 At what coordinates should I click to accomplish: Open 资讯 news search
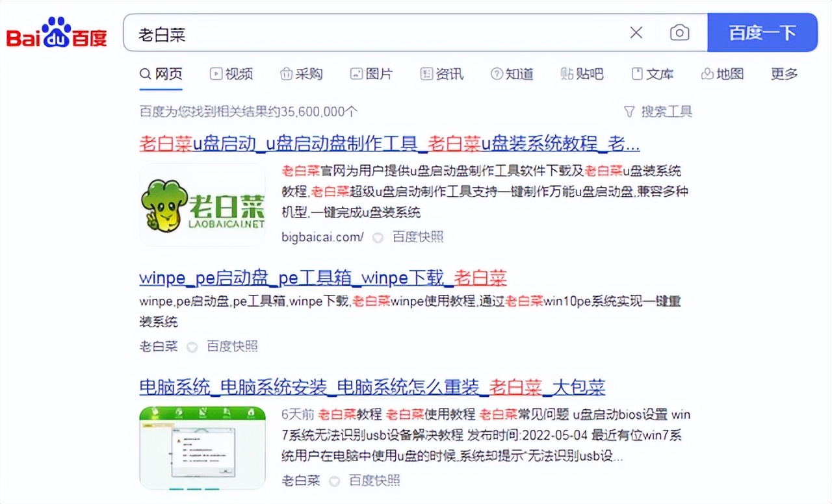point(441,73)
